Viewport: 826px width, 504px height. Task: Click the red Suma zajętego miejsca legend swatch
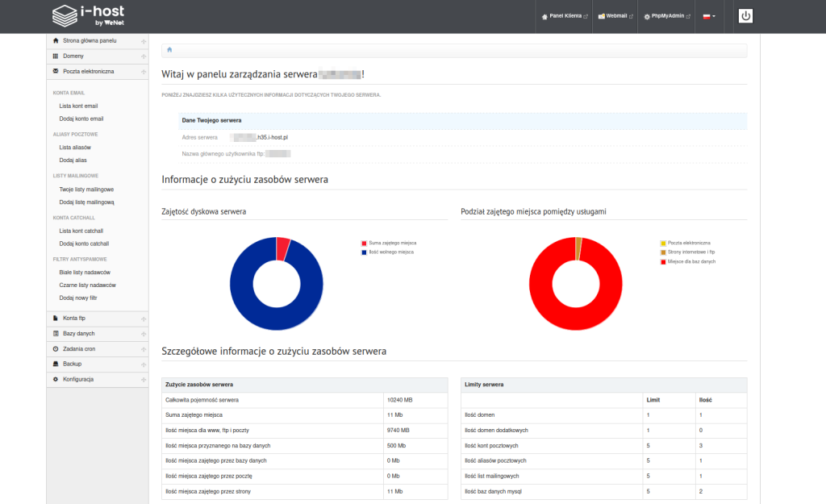[x=365, y=243]
